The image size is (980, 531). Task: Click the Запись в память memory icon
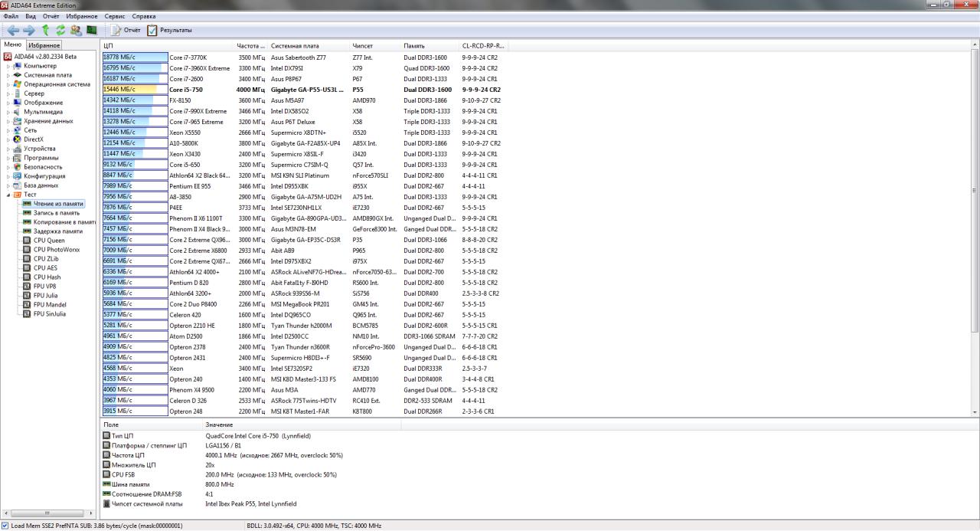click(x=28, y=213)
